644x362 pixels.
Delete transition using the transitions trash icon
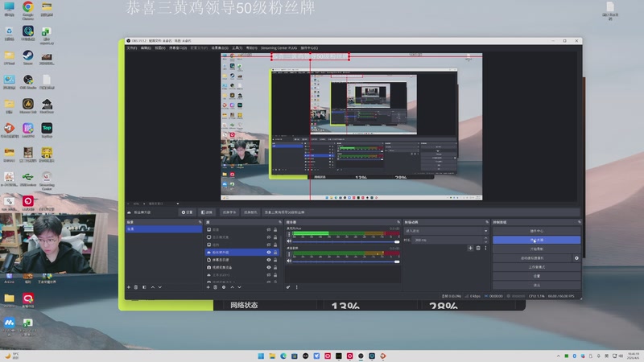click(x=478, y=248)
